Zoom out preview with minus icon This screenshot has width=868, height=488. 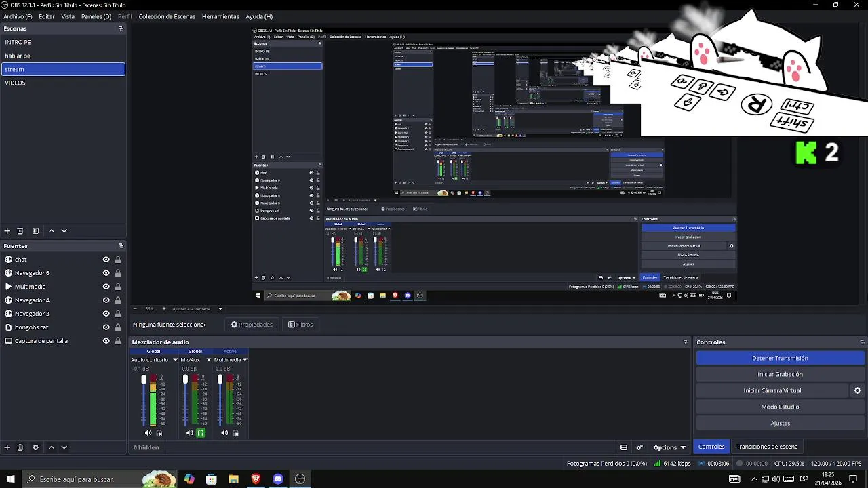click(x=134, y=309)
